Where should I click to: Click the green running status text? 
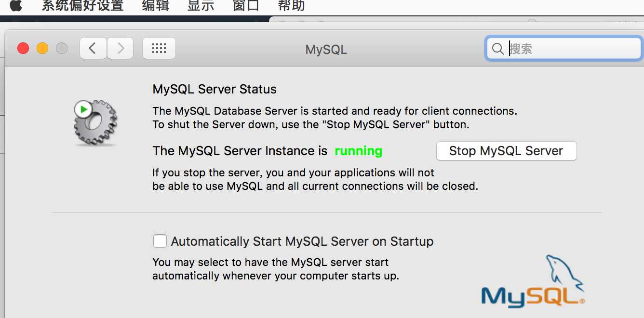pyautogui.click(x=358, y=151)
